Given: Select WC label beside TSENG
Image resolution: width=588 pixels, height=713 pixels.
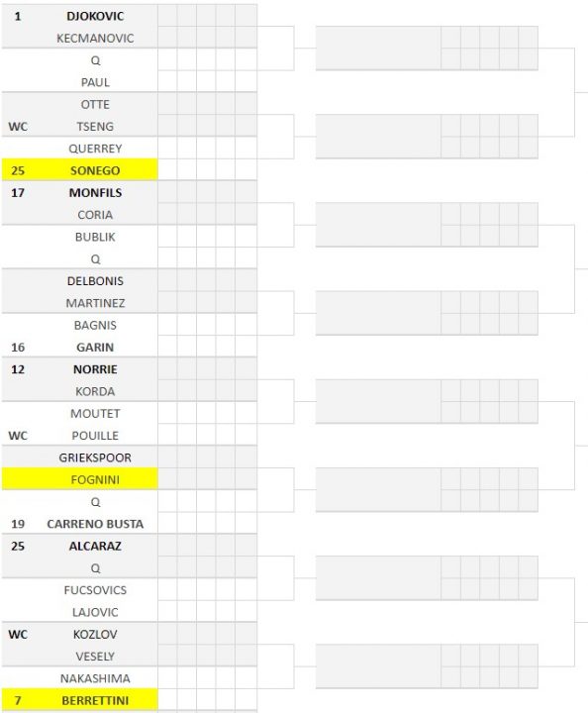Looking at the screenshot, I should 18,126.
